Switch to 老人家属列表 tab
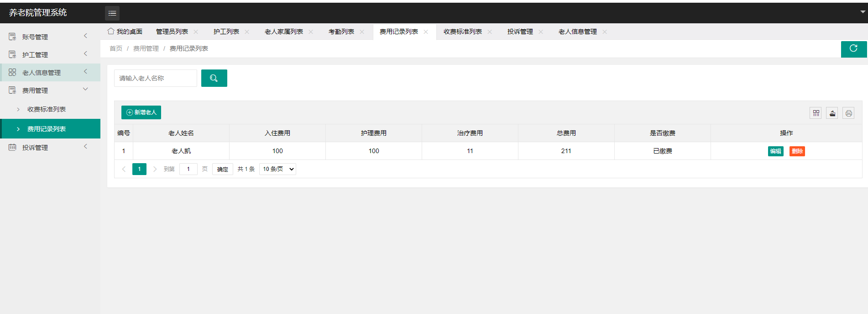This screenshot has width=868, height=314. point(284,32)
